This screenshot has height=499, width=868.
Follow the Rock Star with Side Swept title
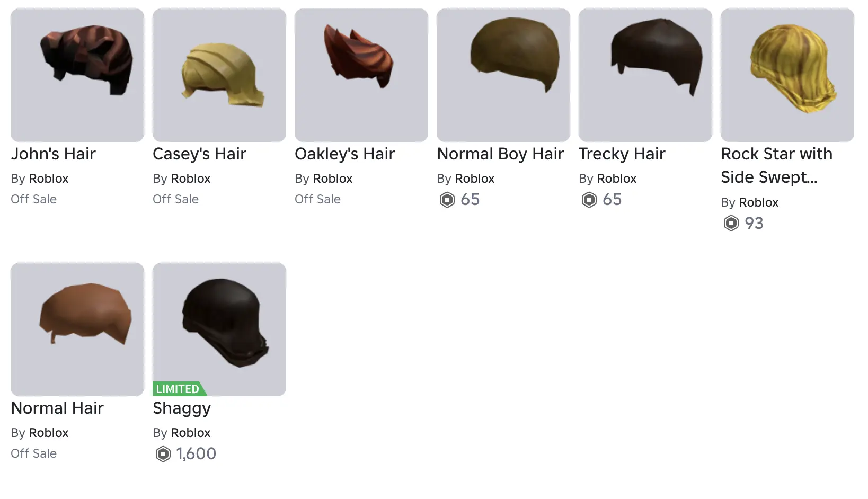(776, 165)
